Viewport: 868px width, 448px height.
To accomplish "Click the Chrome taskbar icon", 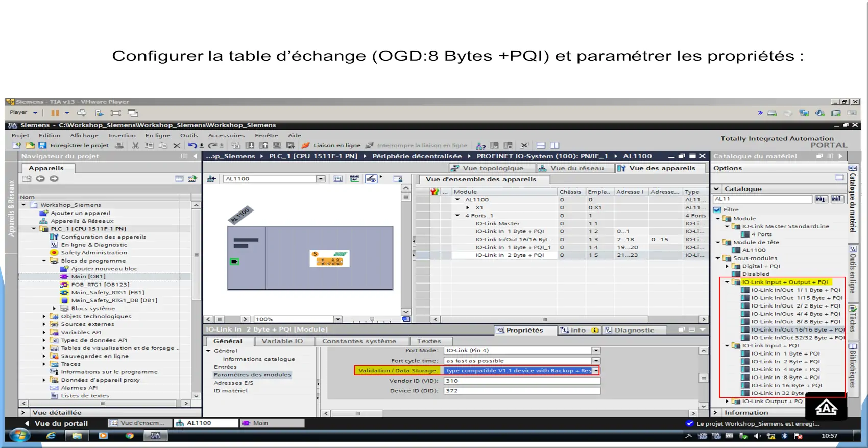I will pos(130,436).
